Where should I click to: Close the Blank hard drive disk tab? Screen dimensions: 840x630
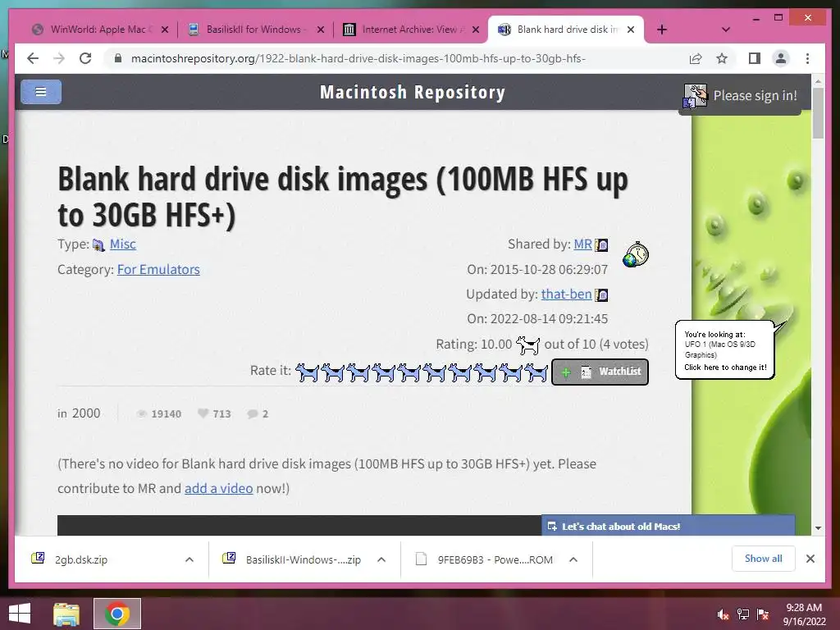point(631,30)
